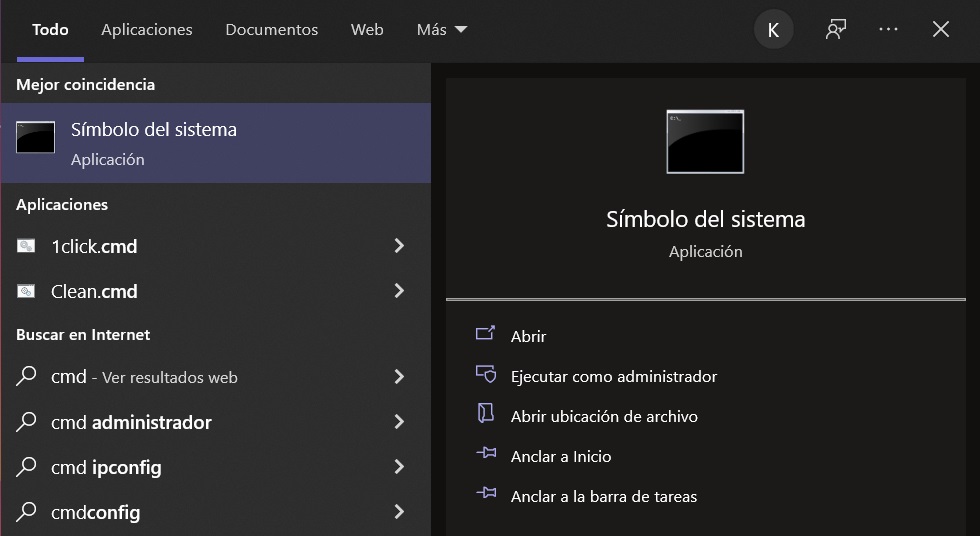Screen dimensions: 980x536
Task: Switch to the Documentos tab
Action: [x=272, y=30]
